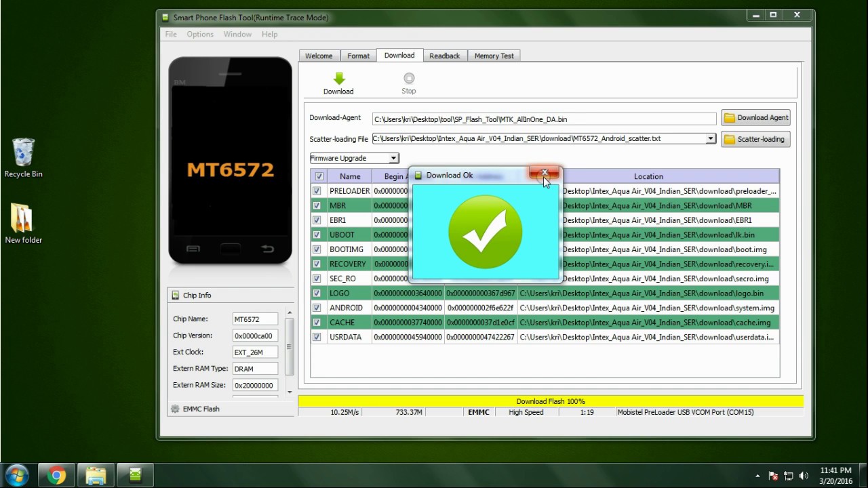The image size is (868, 488).
Task: Click the Flash Tool title bar icon
Action: coord(165,17)
